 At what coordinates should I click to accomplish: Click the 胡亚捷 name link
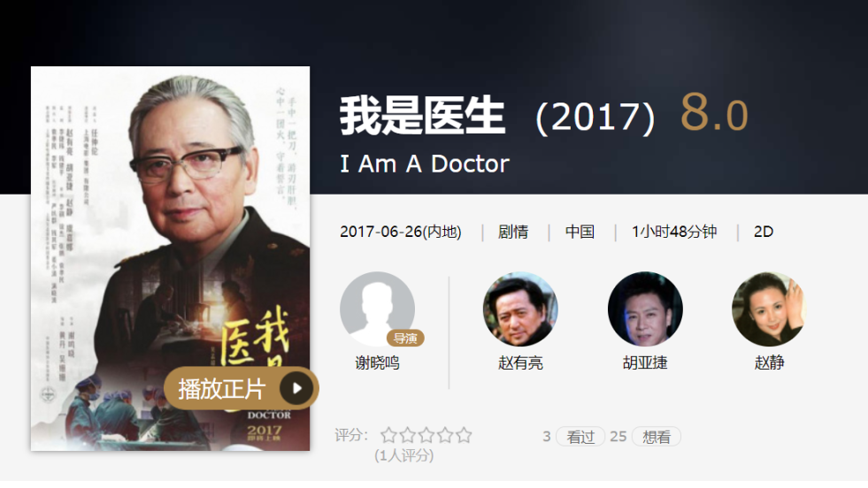(645, 363)
